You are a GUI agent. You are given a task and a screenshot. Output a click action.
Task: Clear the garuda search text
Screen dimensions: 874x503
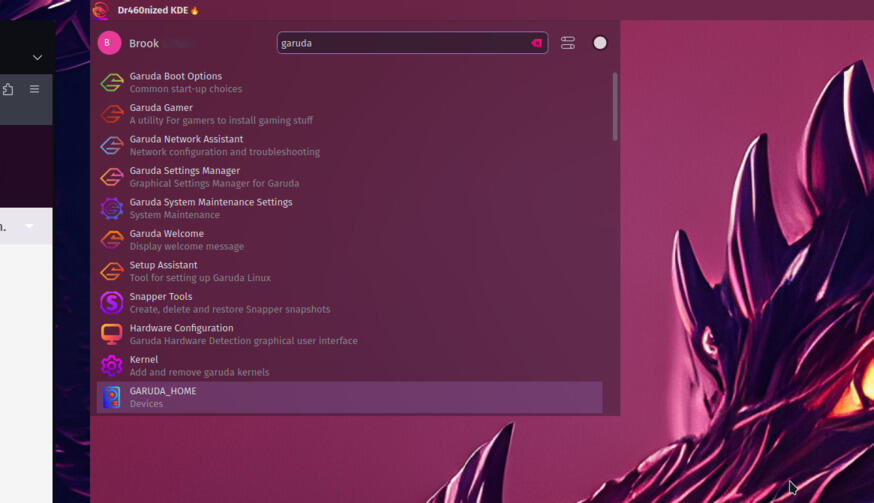pos(537,43)
